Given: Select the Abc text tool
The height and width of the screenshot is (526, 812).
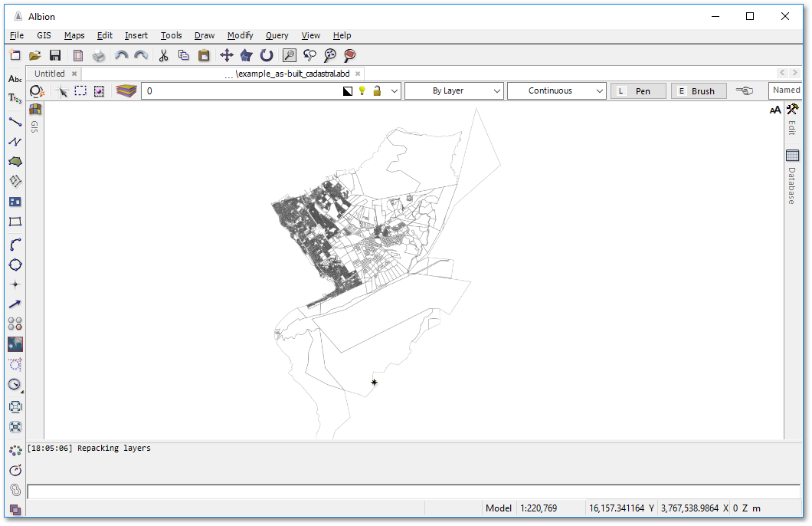Looking at the screenshot, I should [x=15, y=79].
